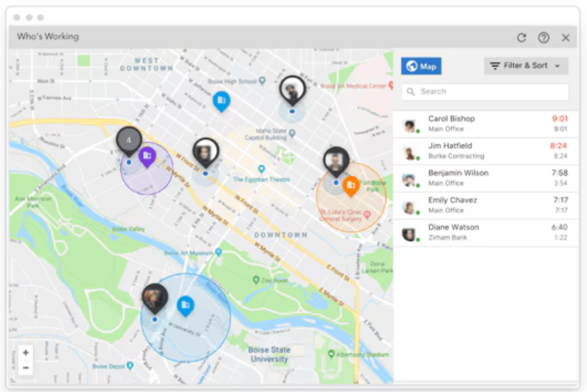This screenshot has height=392, width=587.
Task: Open the help question mark icon
Action: click(x=543, y=38)
